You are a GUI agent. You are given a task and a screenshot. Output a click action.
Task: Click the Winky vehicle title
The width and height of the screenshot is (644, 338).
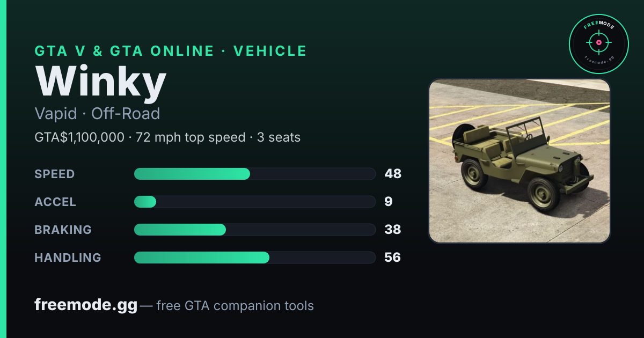click(x=101, y=82)
